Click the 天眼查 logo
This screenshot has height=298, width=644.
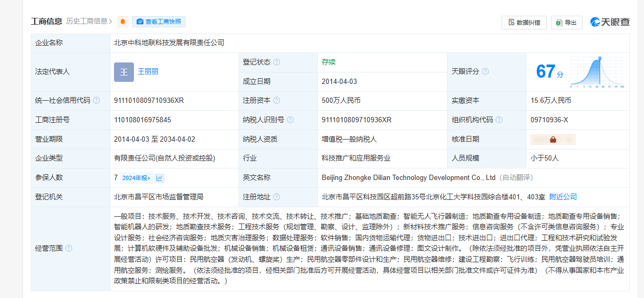(x=610, y=22)
